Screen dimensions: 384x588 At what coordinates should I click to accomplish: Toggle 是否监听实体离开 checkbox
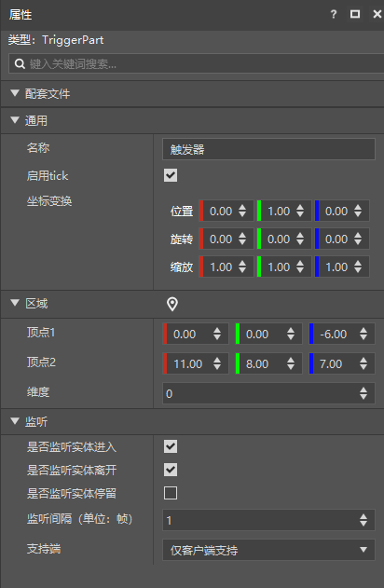click(171, 470)
